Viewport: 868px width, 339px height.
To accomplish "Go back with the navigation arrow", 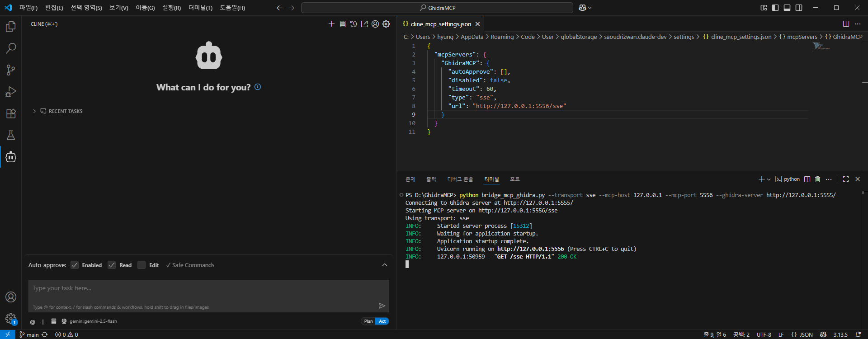I will click(x=279, y=8).
